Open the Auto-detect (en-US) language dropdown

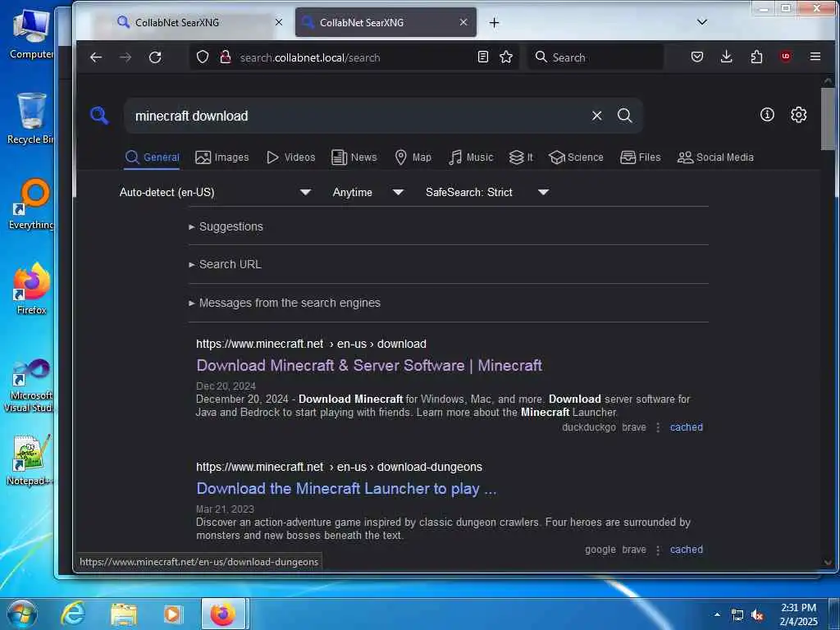215,192
